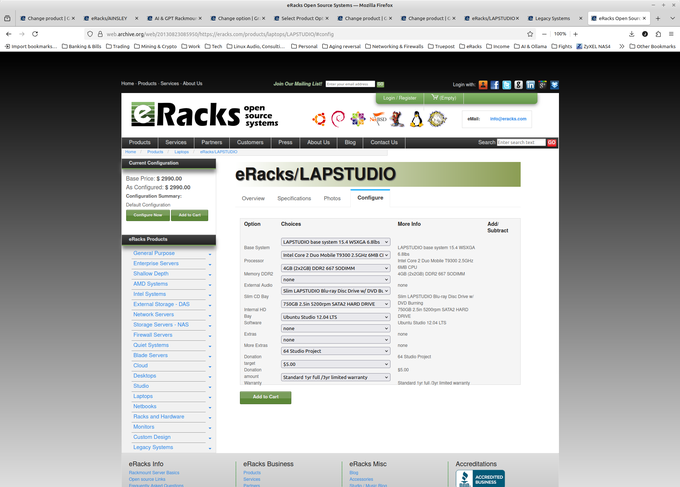Image resolution: width=680 pixels, height=487 pixels.
Task: Open Firefox extensions icon
Action: (x=658, y=34)
